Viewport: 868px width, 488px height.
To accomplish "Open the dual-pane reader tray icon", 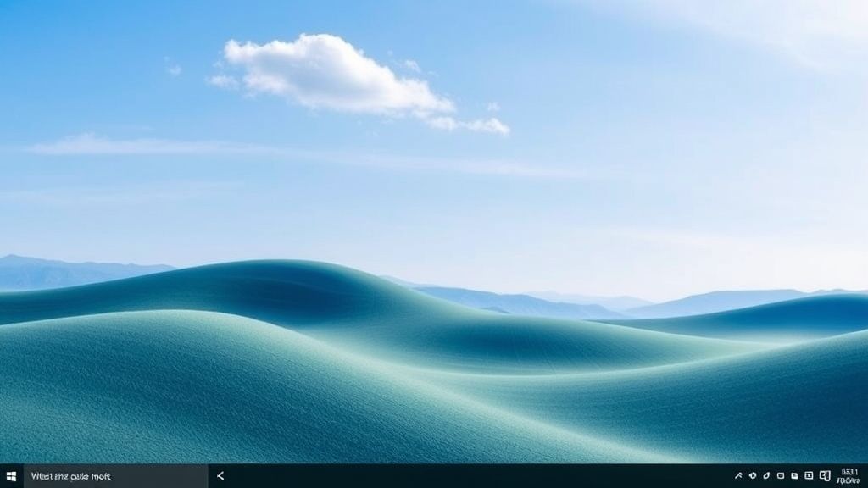I will [x=824, y=475].
